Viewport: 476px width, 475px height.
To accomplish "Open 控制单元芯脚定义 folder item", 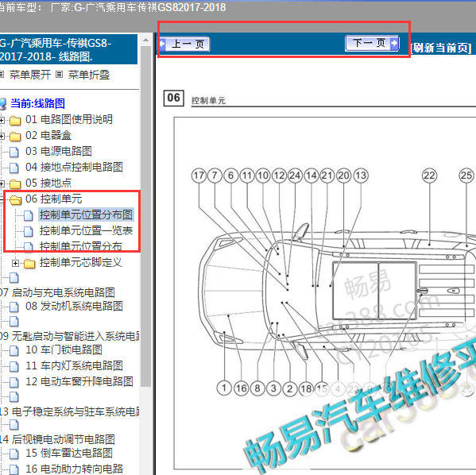I will pos(81,262).
